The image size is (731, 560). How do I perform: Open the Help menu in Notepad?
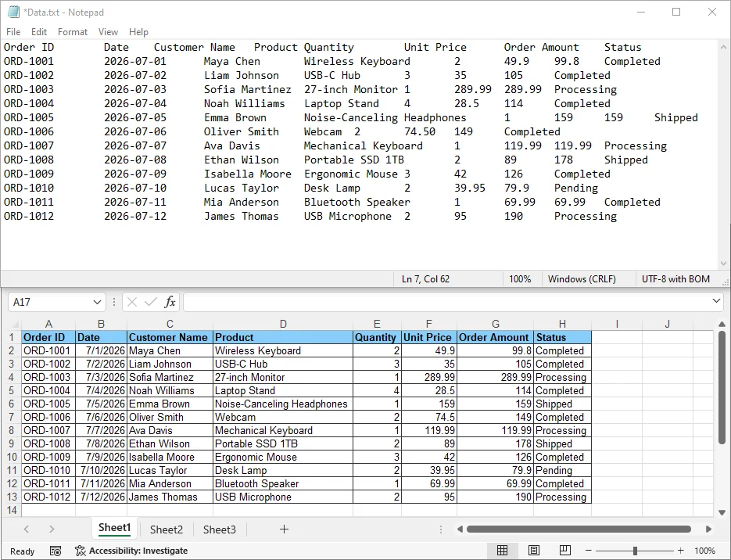(x=138, y=32)
